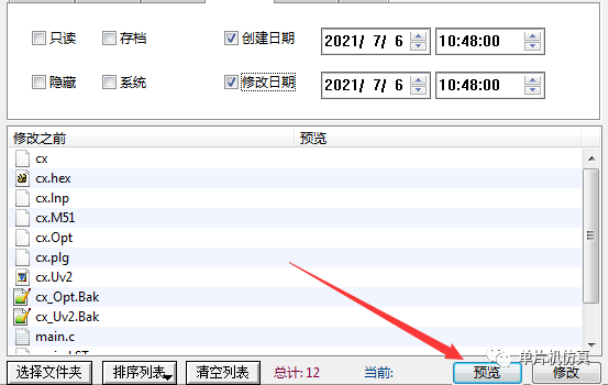608x385 pixels.
Task: Select the cx.Uv2 file name
Action: point(54,277)
